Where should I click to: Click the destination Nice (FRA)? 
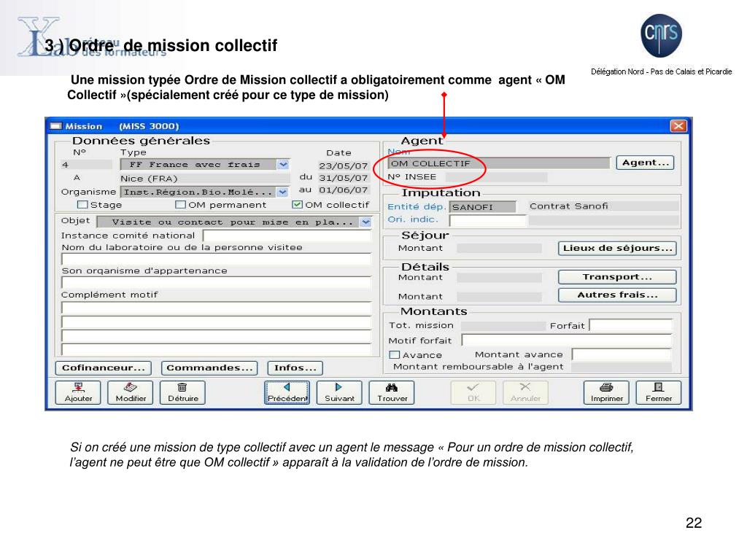point(204,179)
